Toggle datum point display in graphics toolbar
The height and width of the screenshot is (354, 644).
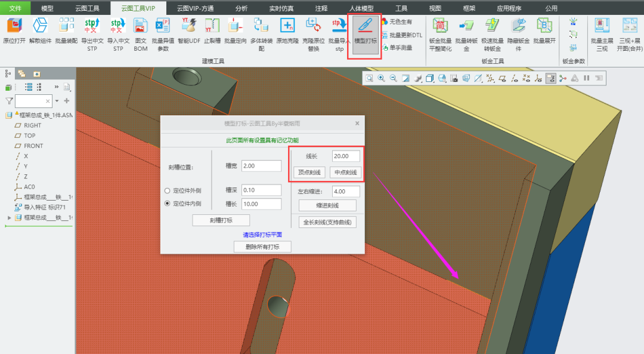click(526, 78)
